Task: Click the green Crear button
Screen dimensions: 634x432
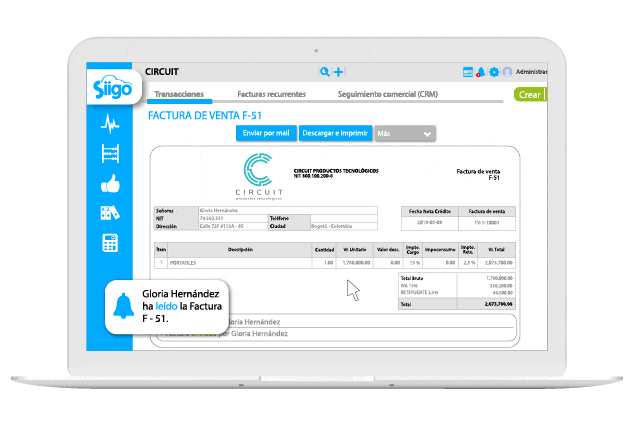Action: point(530,95)
